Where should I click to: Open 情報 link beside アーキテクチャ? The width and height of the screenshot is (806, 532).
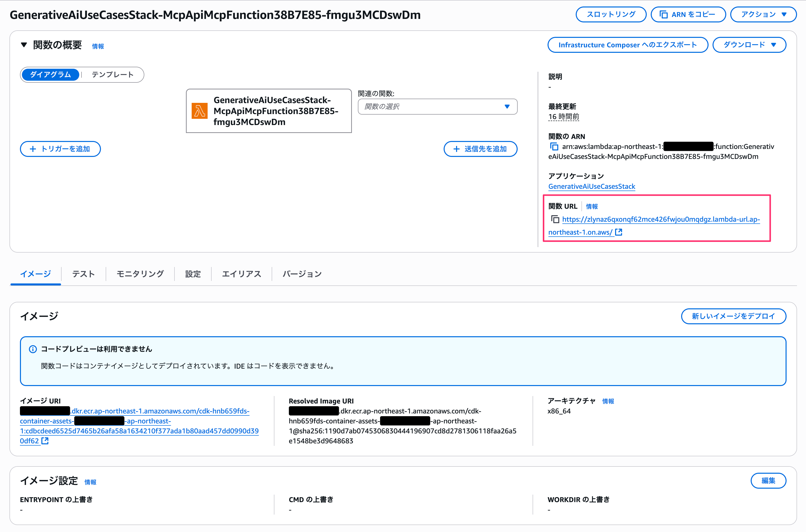608,401
